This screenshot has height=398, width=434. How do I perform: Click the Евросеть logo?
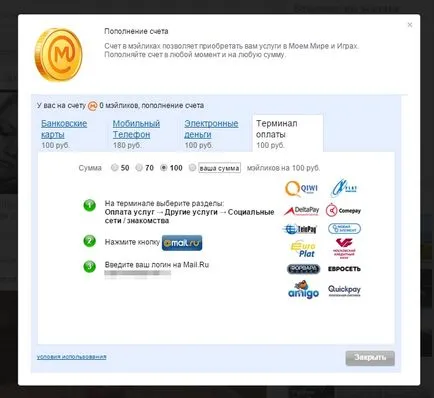[344, 269]
